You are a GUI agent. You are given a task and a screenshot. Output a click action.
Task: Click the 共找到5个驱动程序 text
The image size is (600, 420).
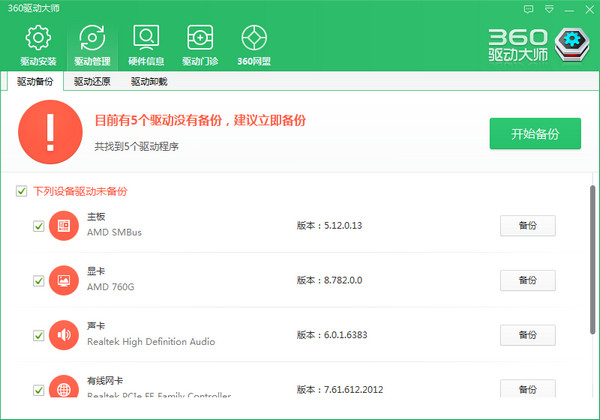click(x=136, y=147)
